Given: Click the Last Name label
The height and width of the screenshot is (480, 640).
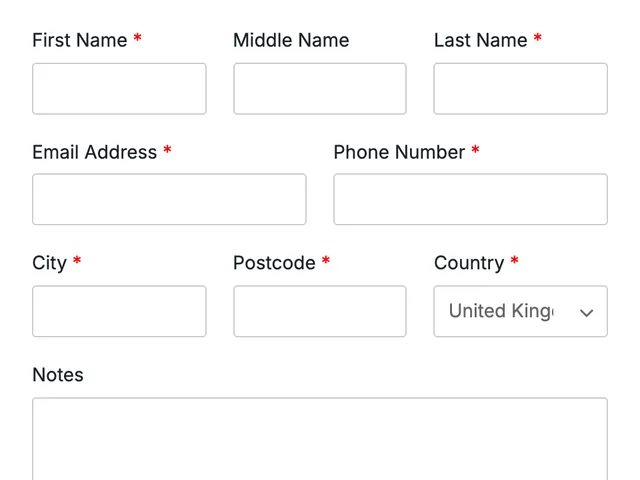Looking at the screenshot, I should (x=480, y=40).
